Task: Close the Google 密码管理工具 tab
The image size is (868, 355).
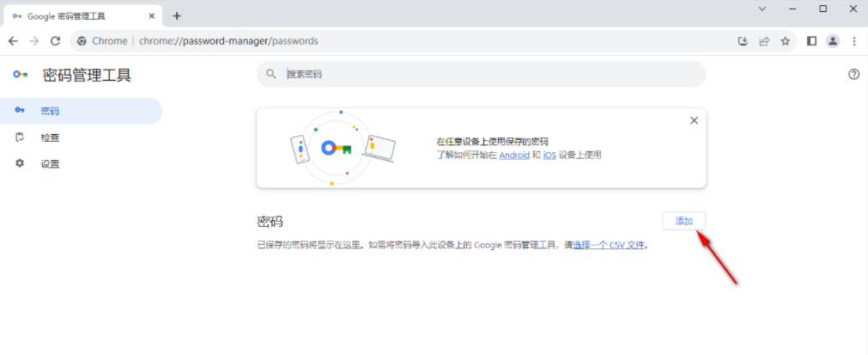Action: [152, 16]
